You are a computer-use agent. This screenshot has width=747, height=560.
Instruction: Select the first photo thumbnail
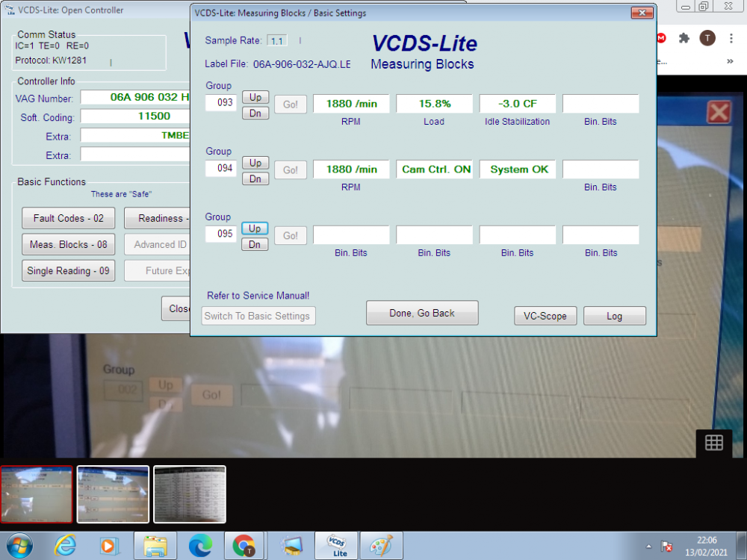coord(37,494)
